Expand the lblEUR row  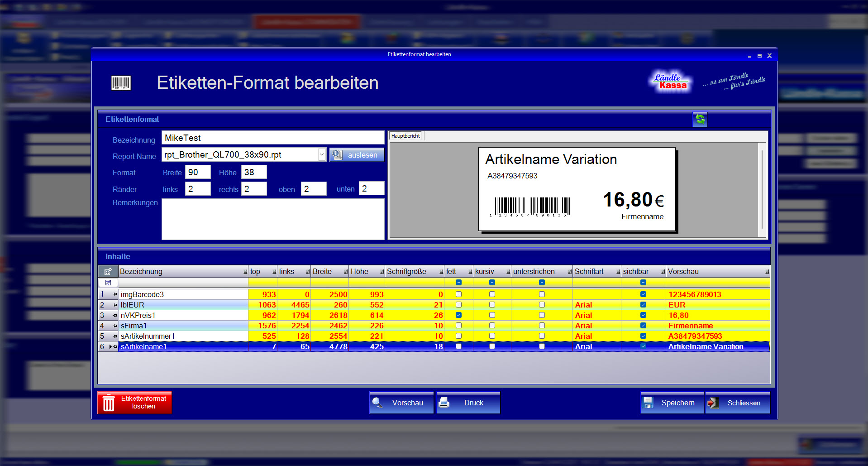coord(115,305)
